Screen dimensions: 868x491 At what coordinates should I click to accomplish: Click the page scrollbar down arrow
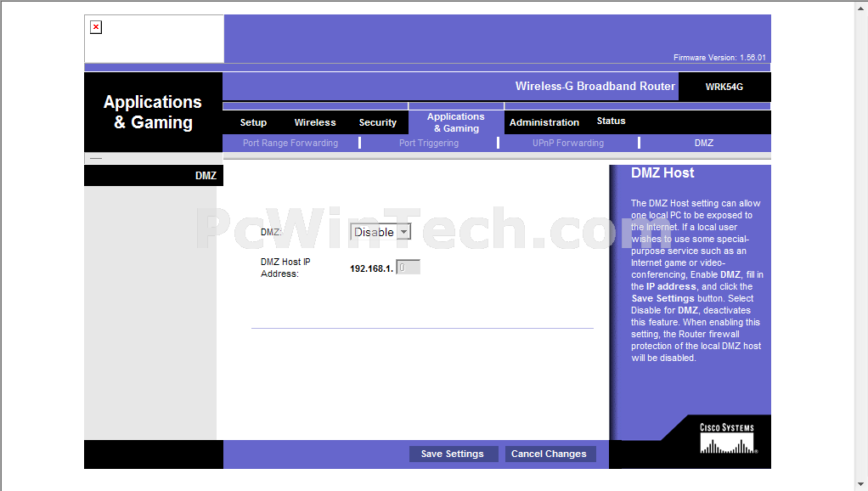click(x=861, y=484)
